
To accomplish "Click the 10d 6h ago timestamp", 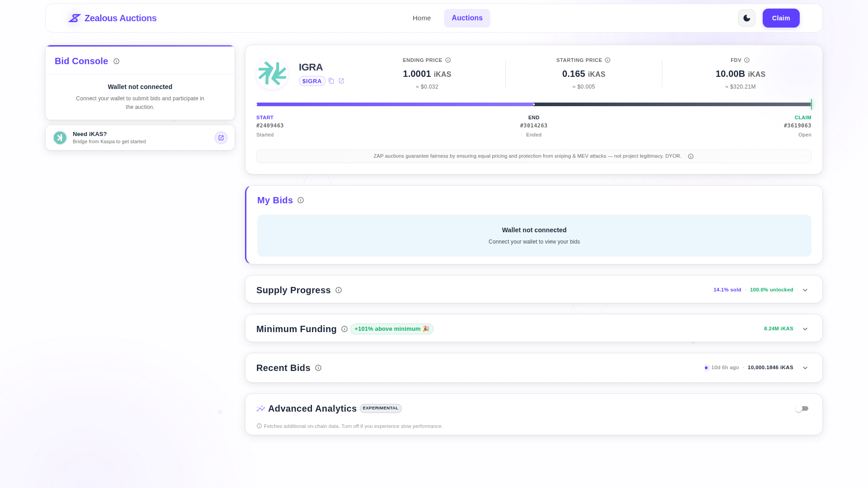I will pos(725,368).
